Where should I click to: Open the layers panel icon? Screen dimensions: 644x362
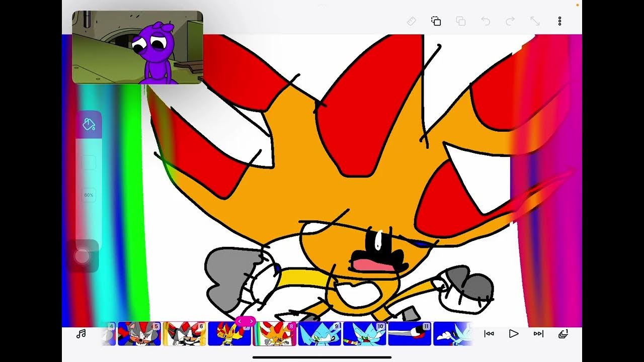(x=563, y=334)
